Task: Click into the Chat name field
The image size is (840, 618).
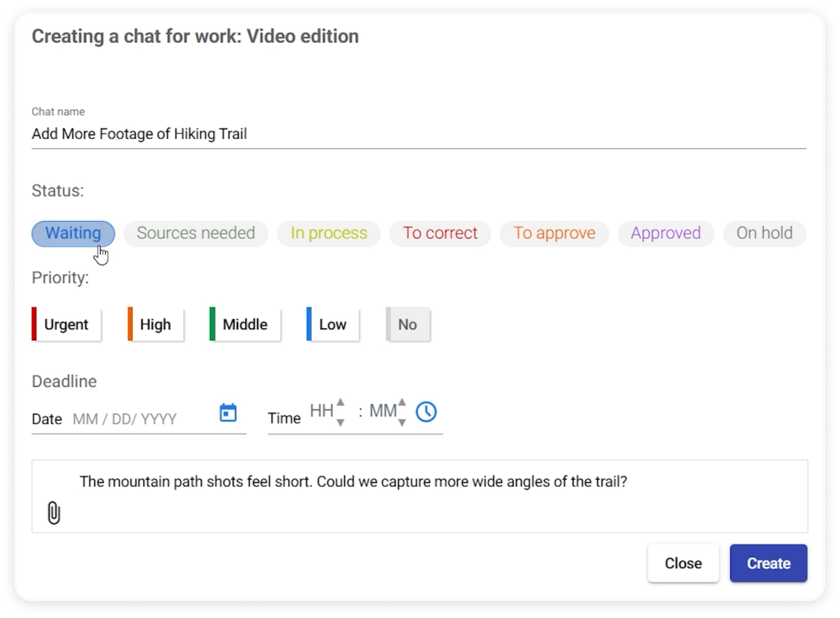Action: [419, 134]
